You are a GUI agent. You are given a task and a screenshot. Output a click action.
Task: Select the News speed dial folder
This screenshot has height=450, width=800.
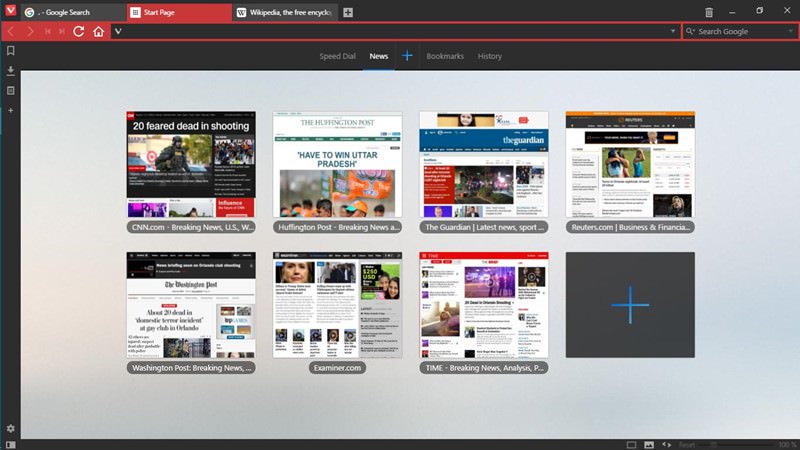(379, 56)
